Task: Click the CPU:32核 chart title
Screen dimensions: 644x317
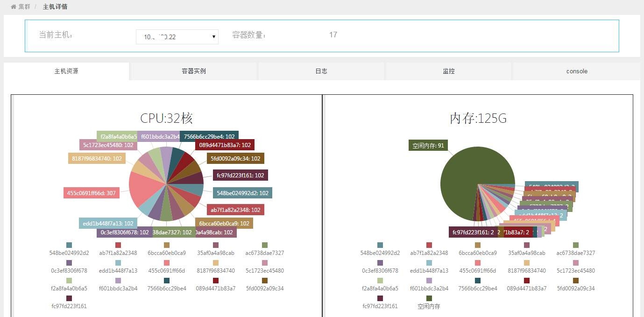Action: [166, 118]
